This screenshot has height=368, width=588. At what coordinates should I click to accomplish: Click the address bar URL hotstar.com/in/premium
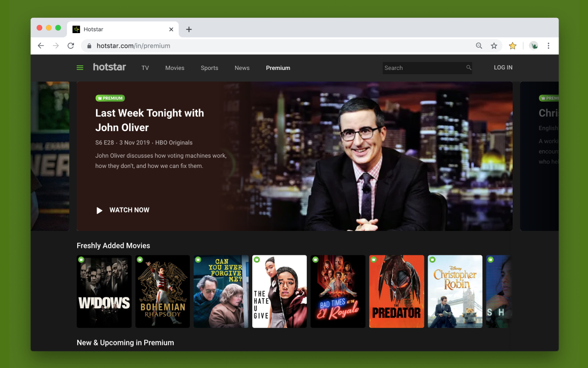(x=133, y=46)
